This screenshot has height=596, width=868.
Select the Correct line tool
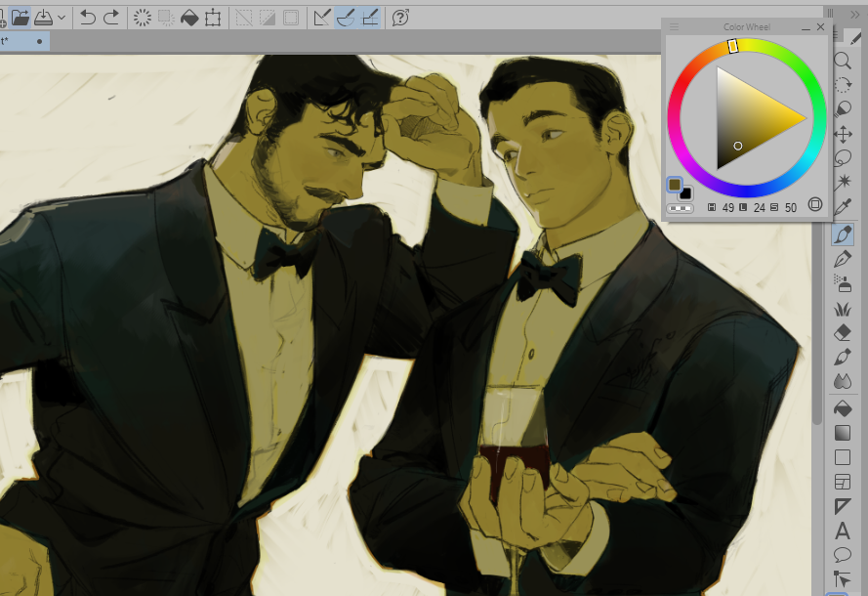pyautogui.click(x=843, y=578)
